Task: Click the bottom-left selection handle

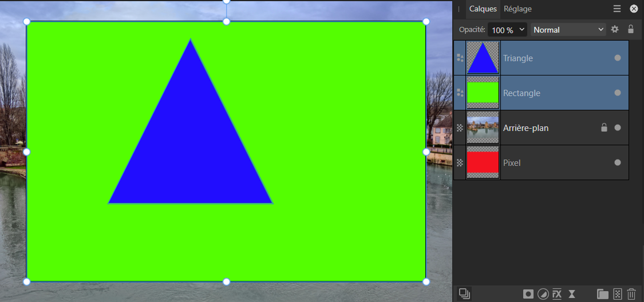Action: (27, 281)
